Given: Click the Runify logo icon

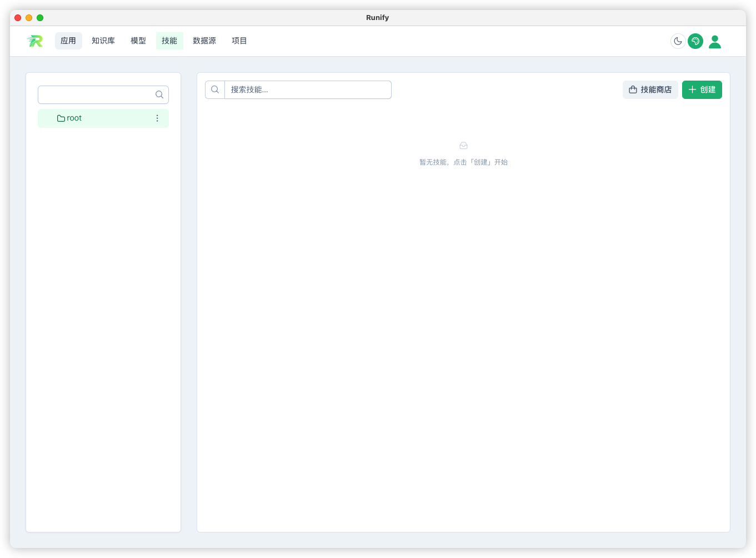Looking at the screenshot, I should (35, 41).
